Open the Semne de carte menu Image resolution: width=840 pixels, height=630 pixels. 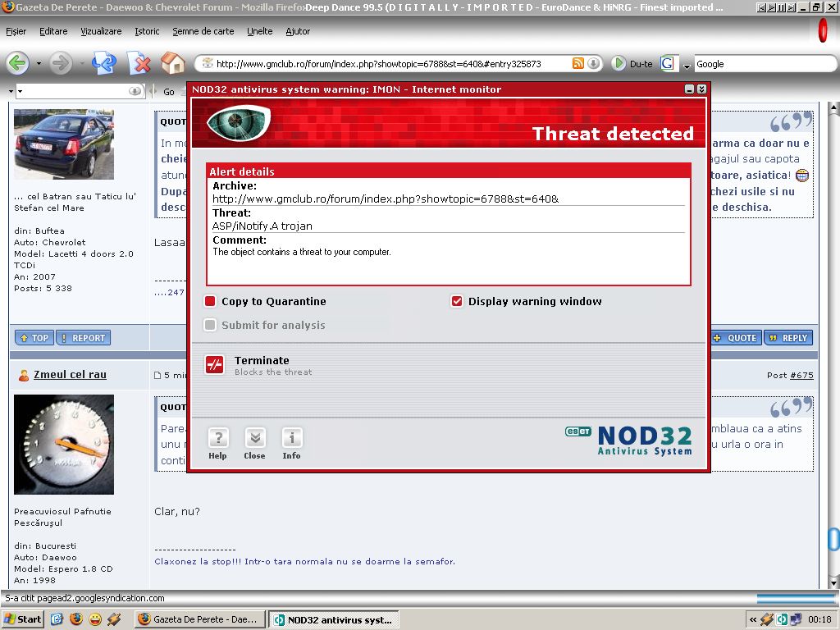click(203, 31)
